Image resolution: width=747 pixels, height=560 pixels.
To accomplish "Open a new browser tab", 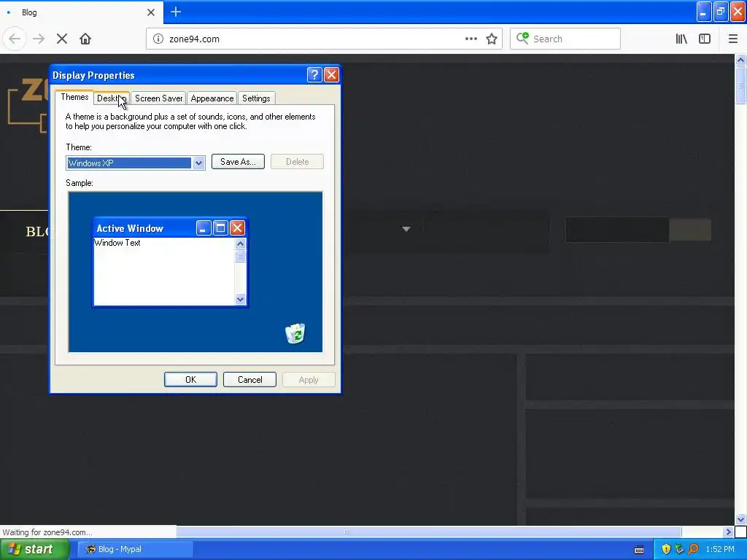I will [x=176, y=12].
